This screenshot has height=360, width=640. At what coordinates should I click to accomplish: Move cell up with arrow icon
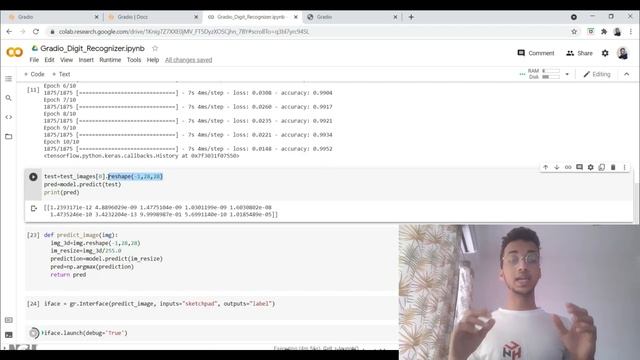(545, 167)
